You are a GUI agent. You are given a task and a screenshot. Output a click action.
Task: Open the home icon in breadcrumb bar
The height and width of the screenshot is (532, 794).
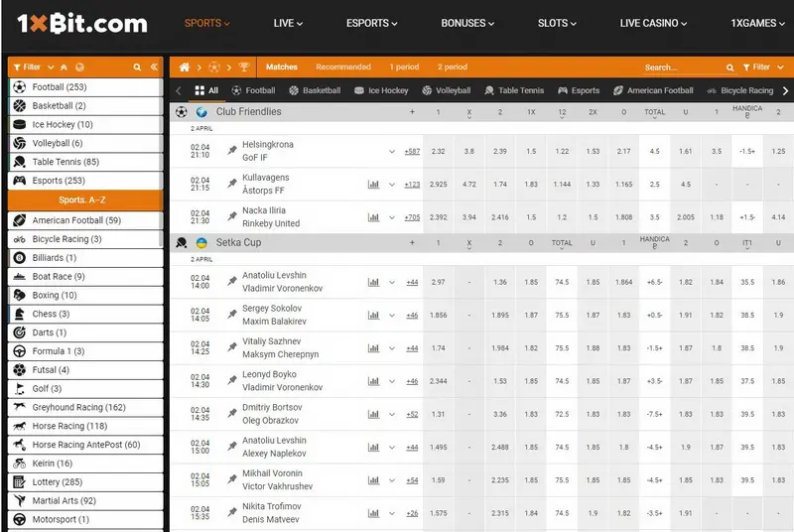click(185, 67)
